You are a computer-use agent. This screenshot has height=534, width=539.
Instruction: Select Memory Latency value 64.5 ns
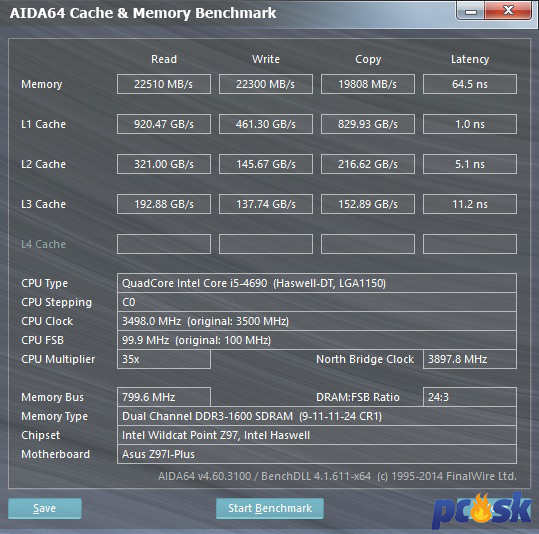tap(470, 84)
